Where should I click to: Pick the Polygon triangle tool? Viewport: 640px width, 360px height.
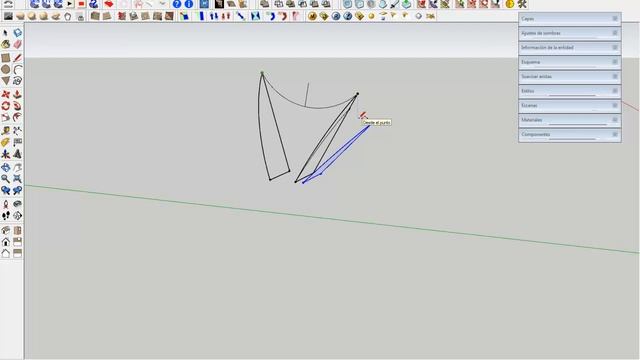5,81
